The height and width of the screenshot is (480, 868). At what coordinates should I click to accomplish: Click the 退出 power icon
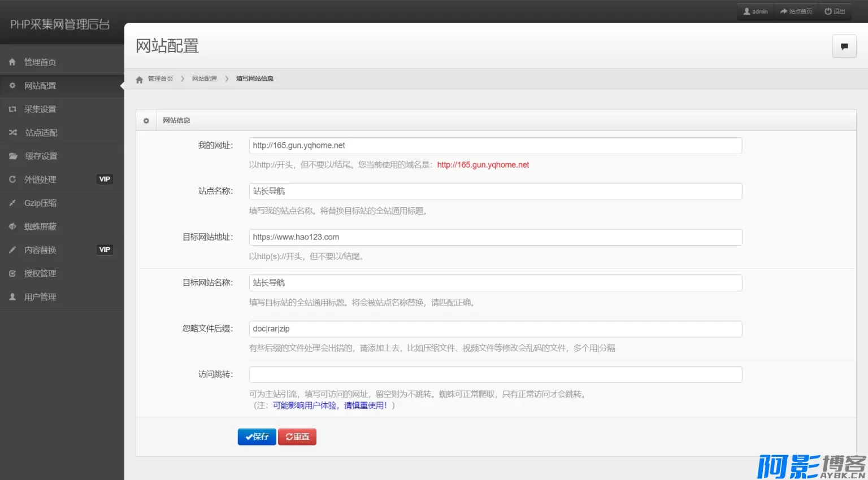tap(828, 11)
